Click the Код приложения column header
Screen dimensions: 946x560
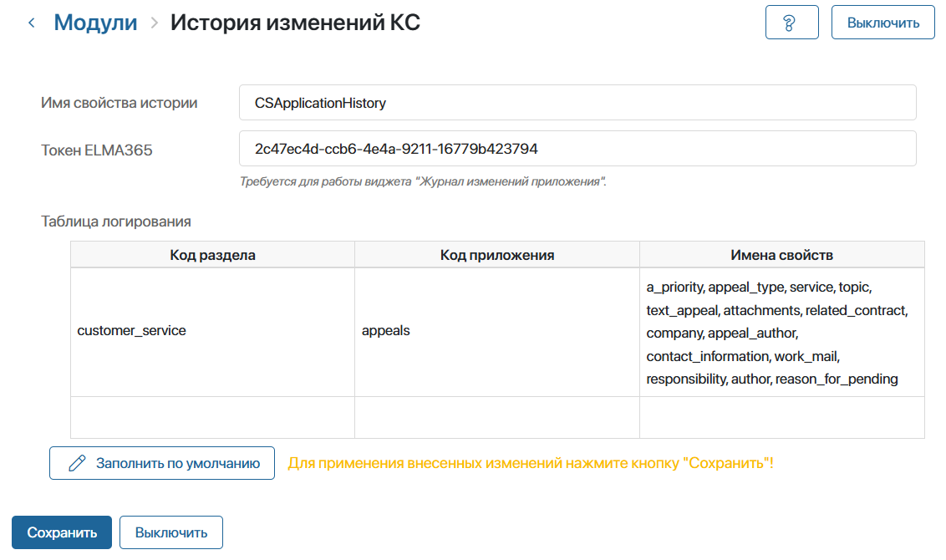coord(497,255)
